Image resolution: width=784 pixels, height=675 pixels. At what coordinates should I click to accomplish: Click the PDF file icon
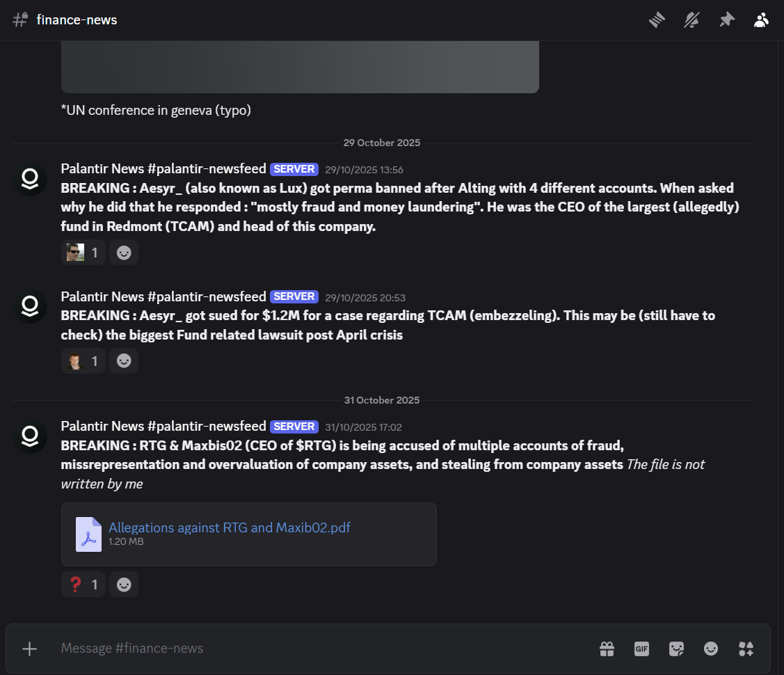coord(88,534)
